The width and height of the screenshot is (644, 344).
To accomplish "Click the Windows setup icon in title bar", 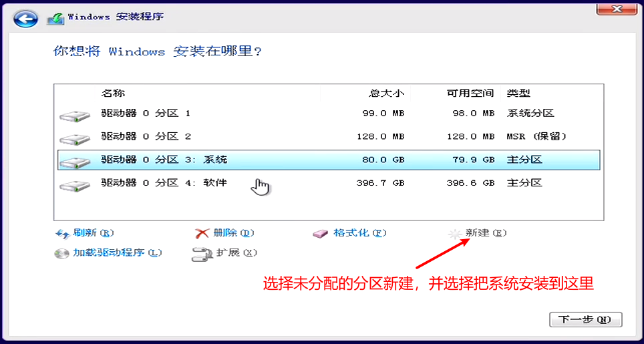I will (55, 19).
